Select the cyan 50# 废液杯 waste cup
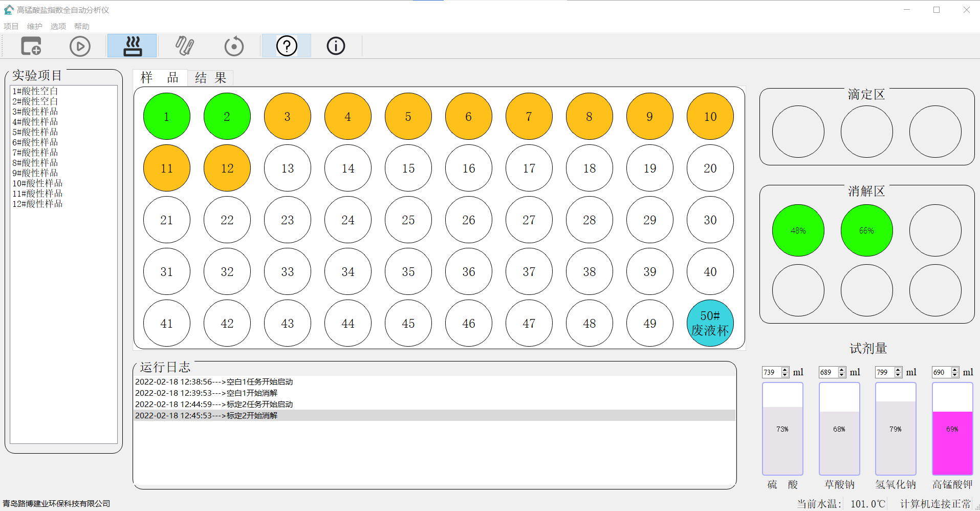Image resolution: width=980 pixels, height=511 pixels. pyautogui.click(x=710, y=323)
